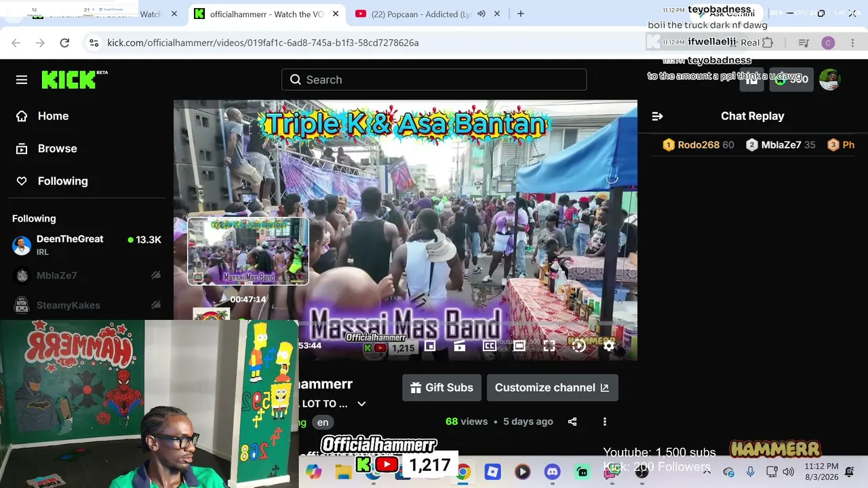Select Rodo268 in the chat leaderboard
Viewport: 868px width, 488px height.
pyautogui.click(x=698, y=145)
